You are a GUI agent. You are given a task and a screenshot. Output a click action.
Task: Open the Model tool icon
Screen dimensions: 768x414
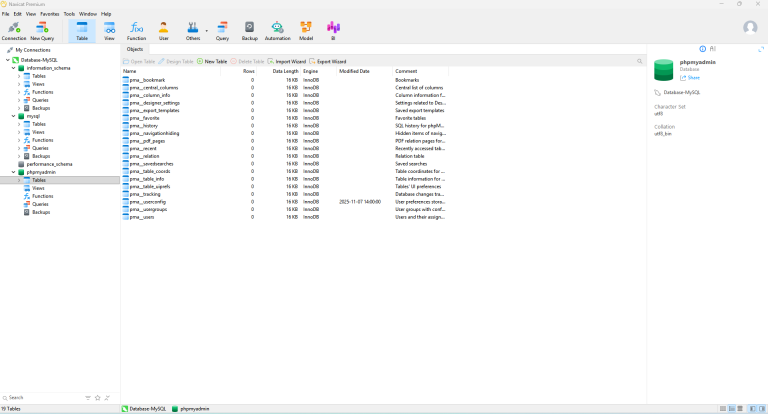click(306, 30)
